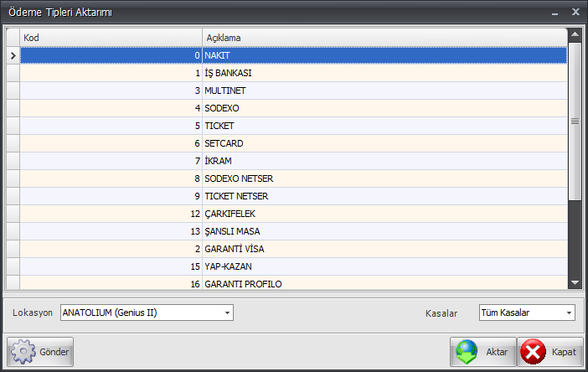588x372 pixels.
Task: Close the Ödeme Tipleri Aktarımı window
Action: 575,12
